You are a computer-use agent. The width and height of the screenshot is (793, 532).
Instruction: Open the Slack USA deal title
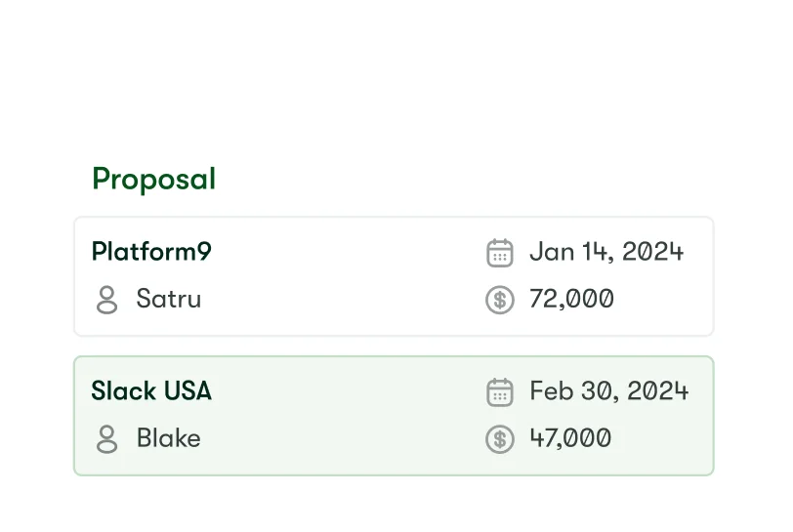[151, 391]
